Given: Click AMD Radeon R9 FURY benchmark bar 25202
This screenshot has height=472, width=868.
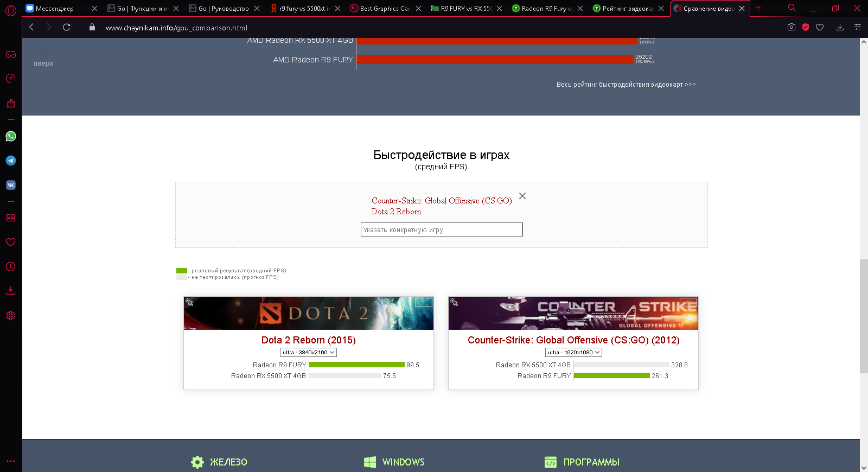Looking at the screenshot, I should (x=495, y=59).
